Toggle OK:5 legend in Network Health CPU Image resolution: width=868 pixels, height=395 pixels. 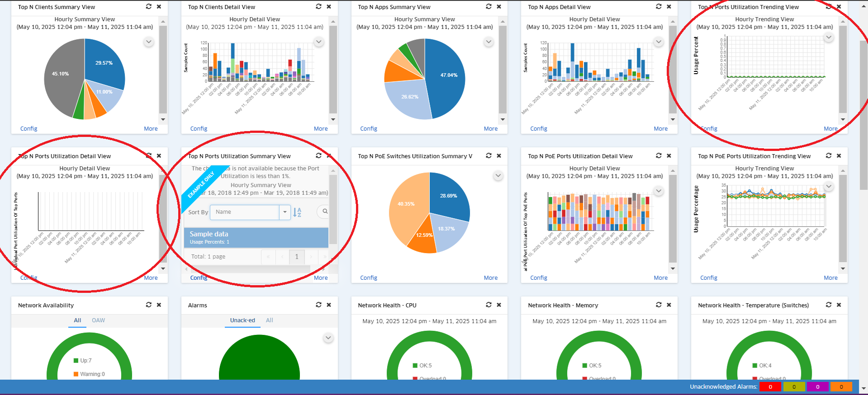[x=422, y=366]
